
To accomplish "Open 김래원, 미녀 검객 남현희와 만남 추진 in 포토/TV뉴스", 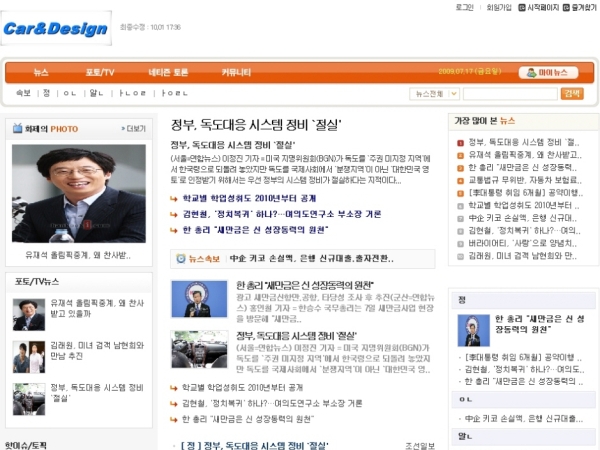I will (x=97, y=351).
